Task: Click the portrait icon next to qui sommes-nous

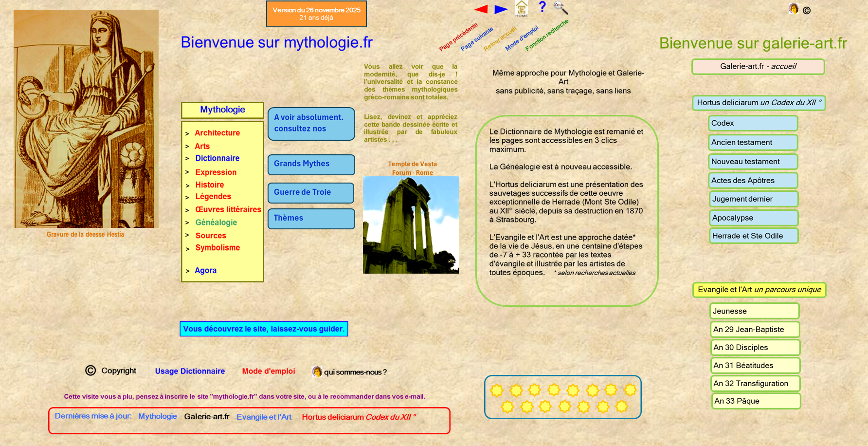Action: pos(317,372)
